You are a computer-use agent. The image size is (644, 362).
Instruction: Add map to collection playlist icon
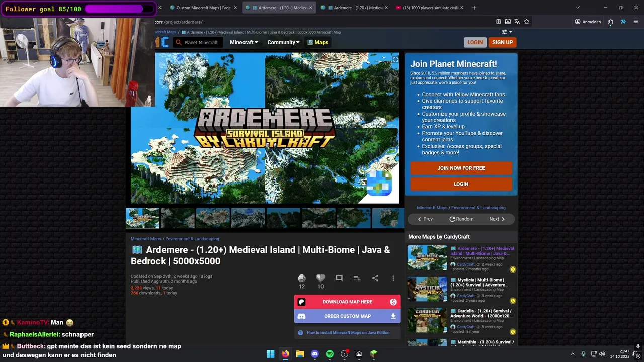tap(357, 278)
